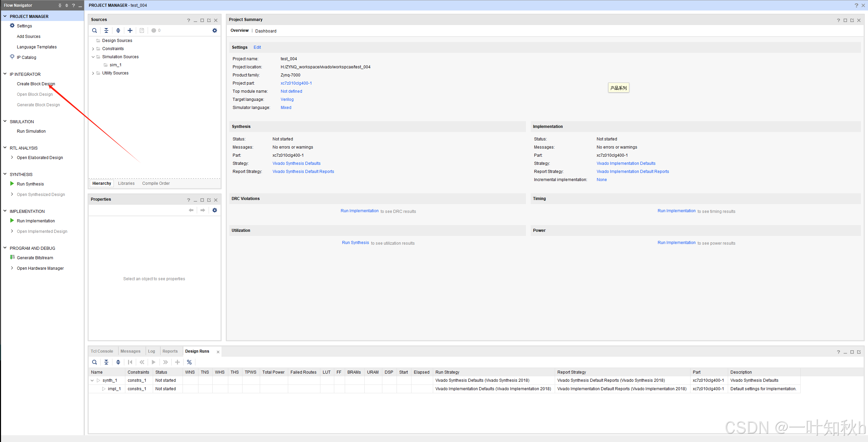Click the Launch Runs play icon in Design Runs

(x=154, y=362)
